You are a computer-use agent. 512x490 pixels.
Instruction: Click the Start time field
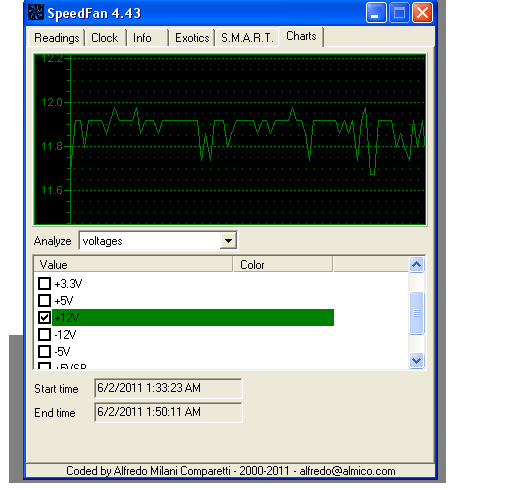click(x=168, y=388)
